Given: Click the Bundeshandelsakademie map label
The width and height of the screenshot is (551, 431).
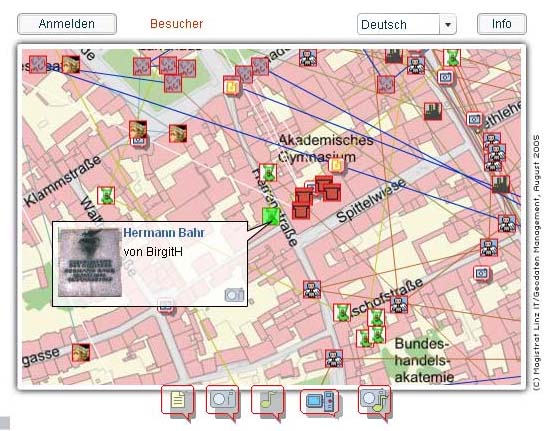Looking at the screenshot, I should coord(424,360).
